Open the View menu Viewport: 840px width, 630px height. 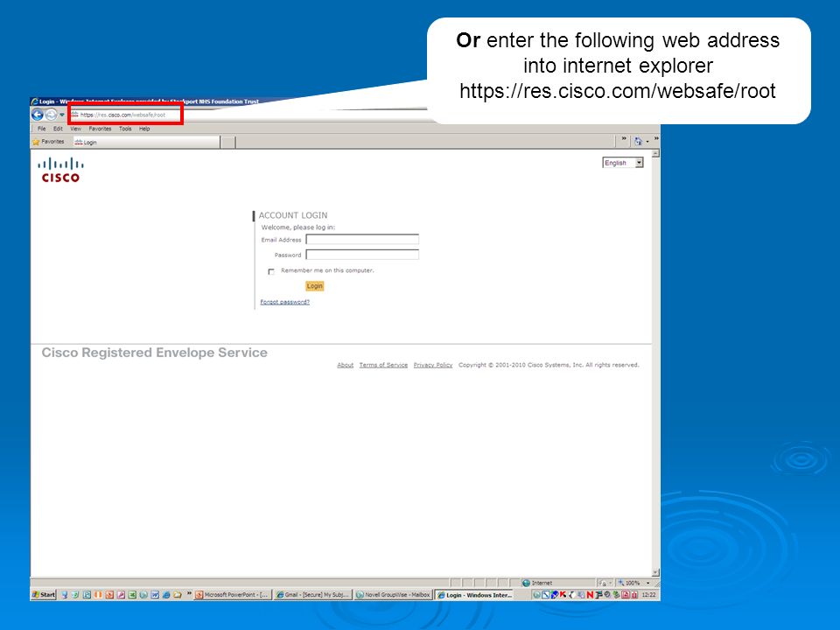[x=75, y=129]
